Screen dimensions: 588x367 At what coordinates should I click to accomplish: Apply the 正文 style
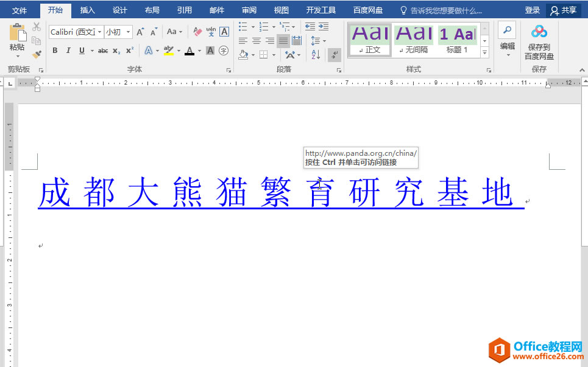pos(370,40)
